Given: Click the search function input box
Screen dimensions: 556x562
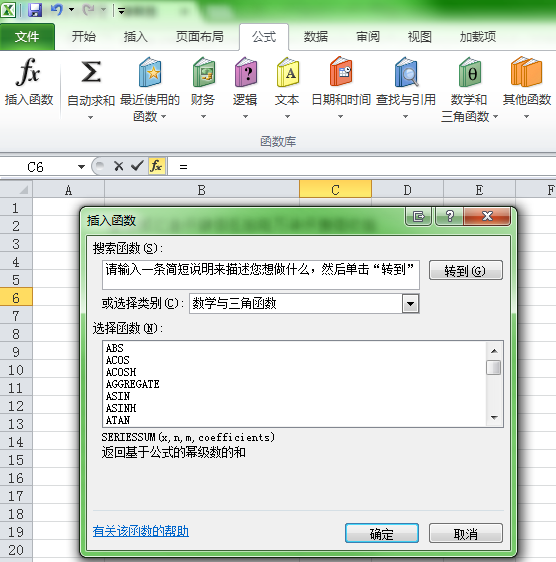Looking at the screenshot, I should pyautogui.click(x=261, y=275).
